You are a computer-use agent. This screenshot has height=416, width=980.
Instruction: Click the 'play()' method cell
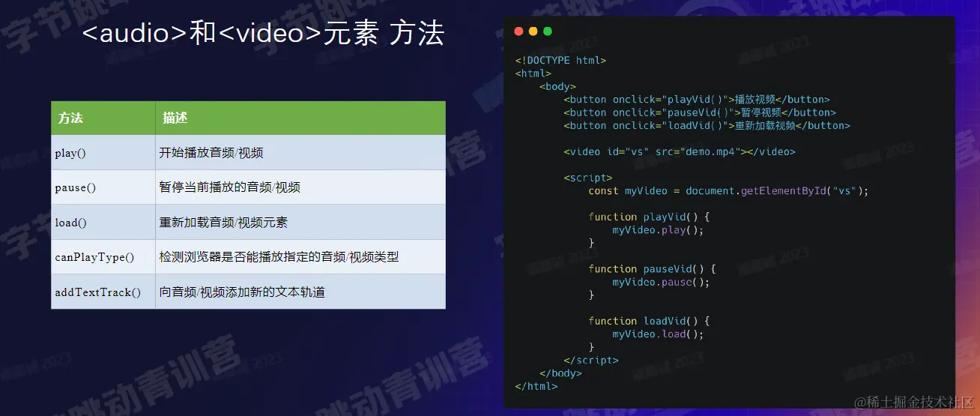[x=103, y=153]
